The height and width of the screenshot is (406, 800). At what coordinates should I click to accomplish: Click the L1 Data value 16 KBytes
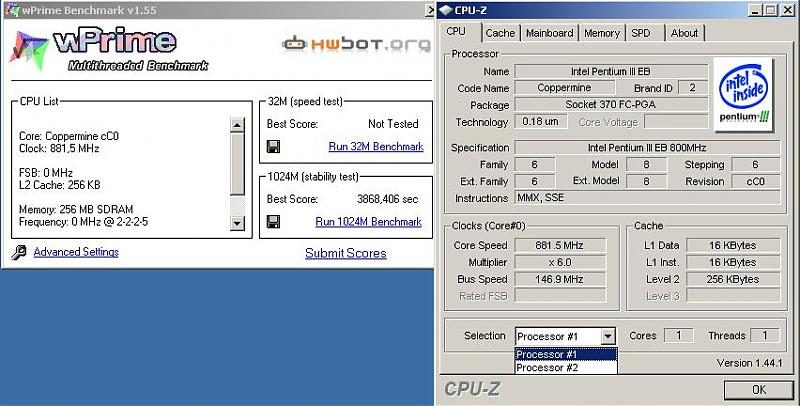(x=733, y=245)
